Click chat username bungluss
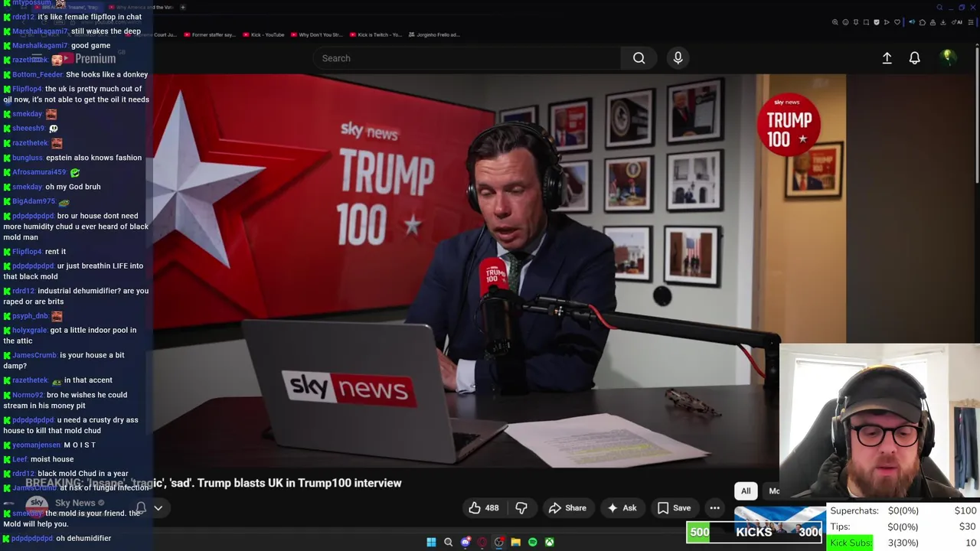The width and height of the screenshot is (980, 551). pyautogui.click(x=28, y=158)
